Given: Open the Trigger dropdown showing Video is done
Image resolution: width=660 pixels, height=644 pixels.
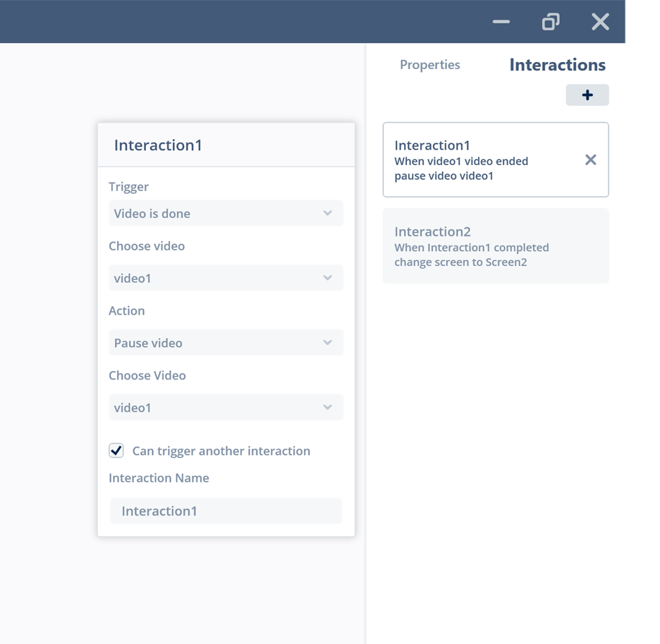Looking at the screenshot, I should pyautogui.click(x=226, y=213).
